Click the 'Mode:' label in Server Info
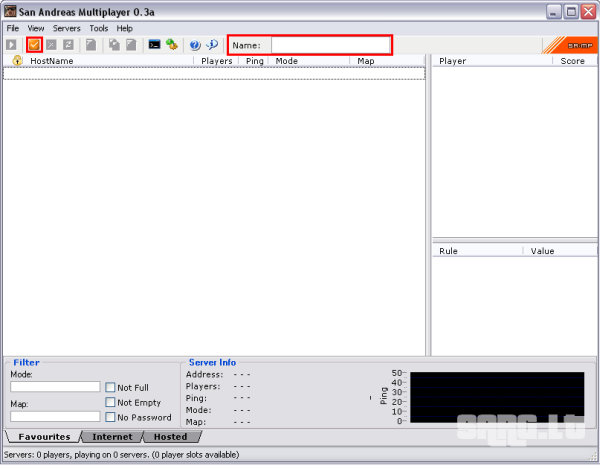The width and height of the screenshot is (600, 465). pyautogui.click(x=198, y=410)
